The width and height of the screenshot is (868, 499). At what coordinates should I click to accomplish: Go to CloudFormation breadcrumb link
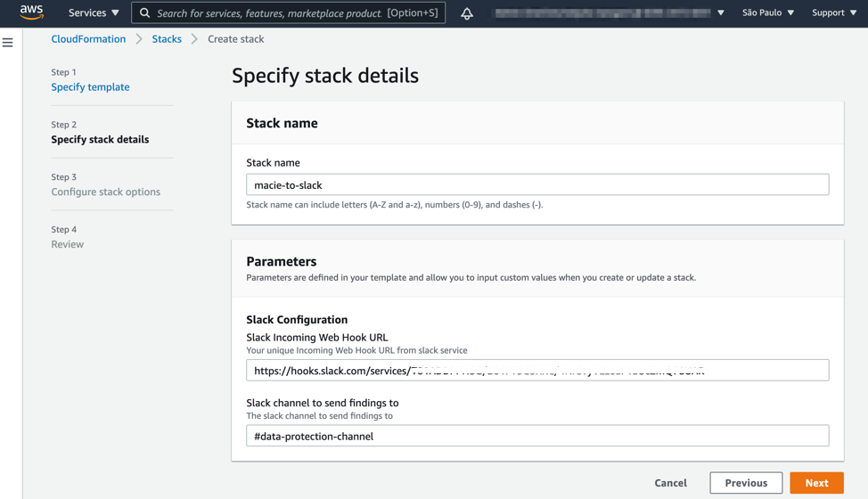88,38
